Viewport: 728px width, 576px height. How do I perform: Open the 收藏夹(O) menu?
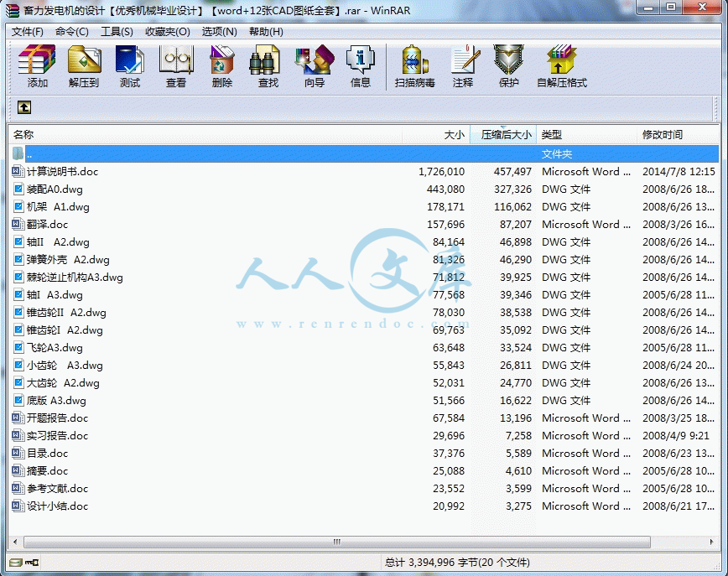pos(168,32)
